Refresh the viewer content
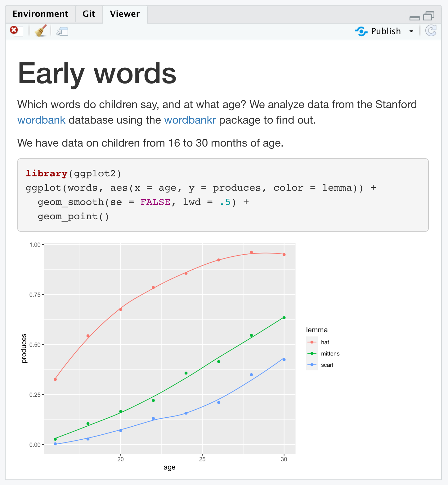The width and height of the screenshot is (448, 485). (431, 31)
